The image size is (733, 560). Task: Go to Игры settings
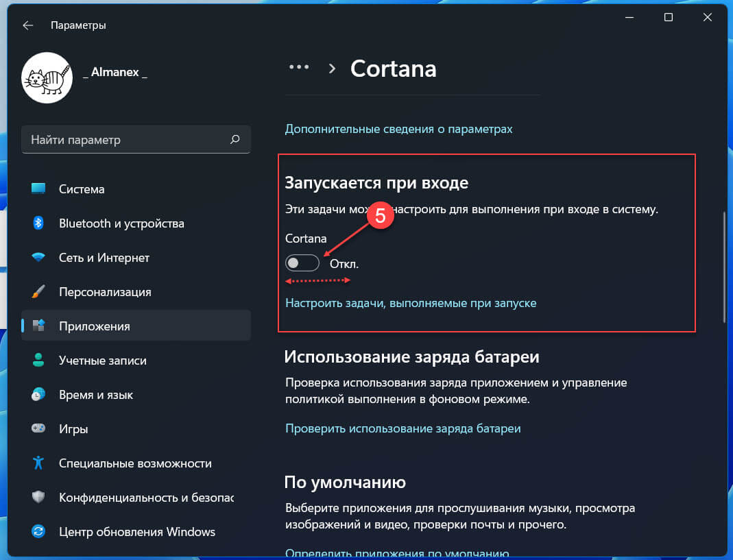[x=136, y=428]
